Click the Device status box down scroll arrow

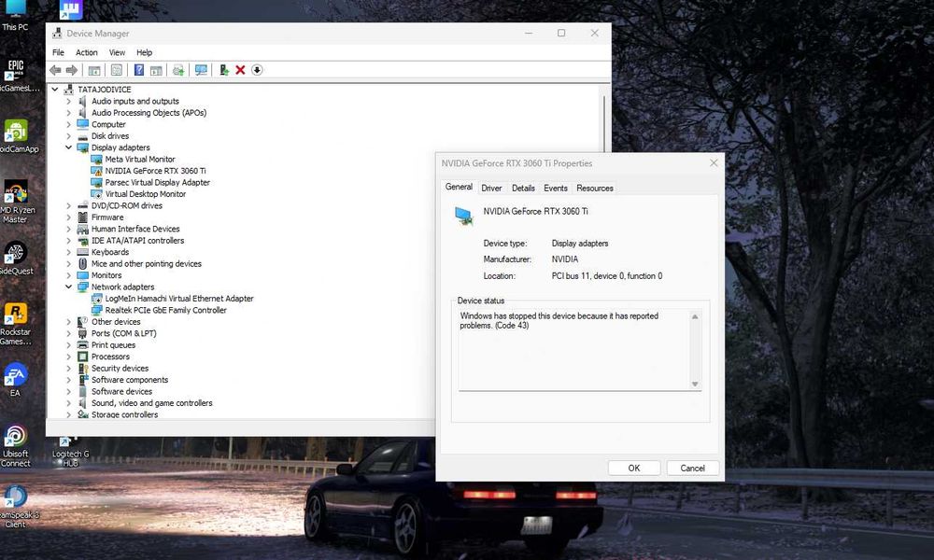pyautogui.click(x=695, y=385)
